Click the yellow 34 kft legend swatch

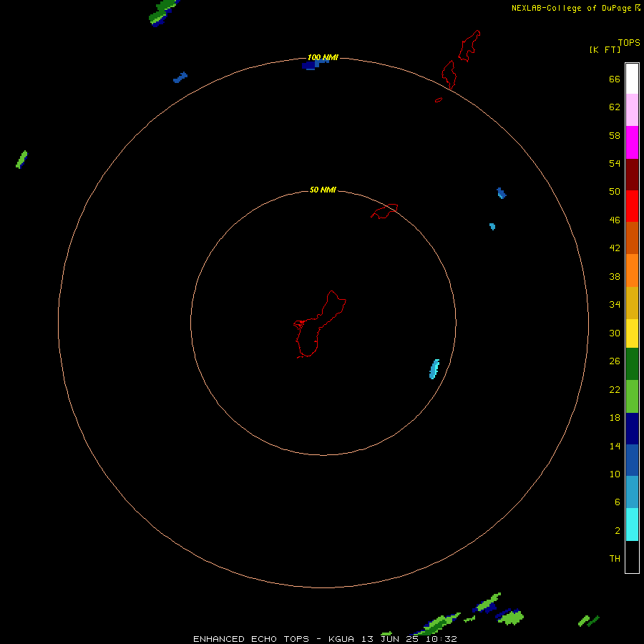click(x=632, y=333)
